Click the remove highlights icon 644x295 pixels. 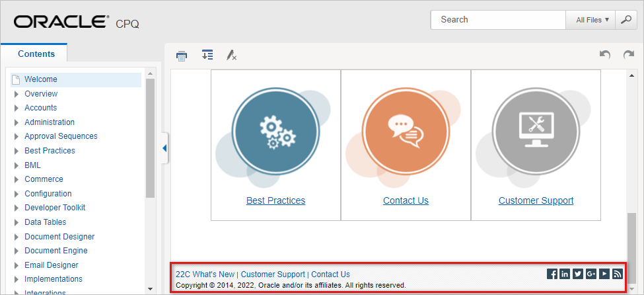pos(231,55)
